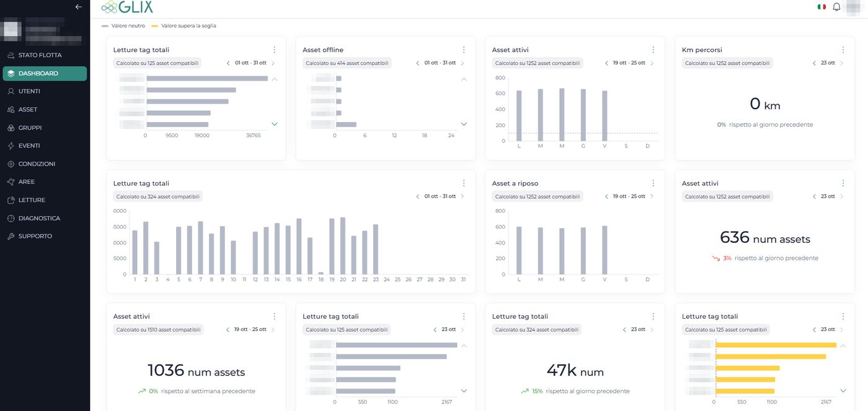Expand list downward on Asset offline card
Viewport: 868px width, 411px height.
tap(464, 124)
